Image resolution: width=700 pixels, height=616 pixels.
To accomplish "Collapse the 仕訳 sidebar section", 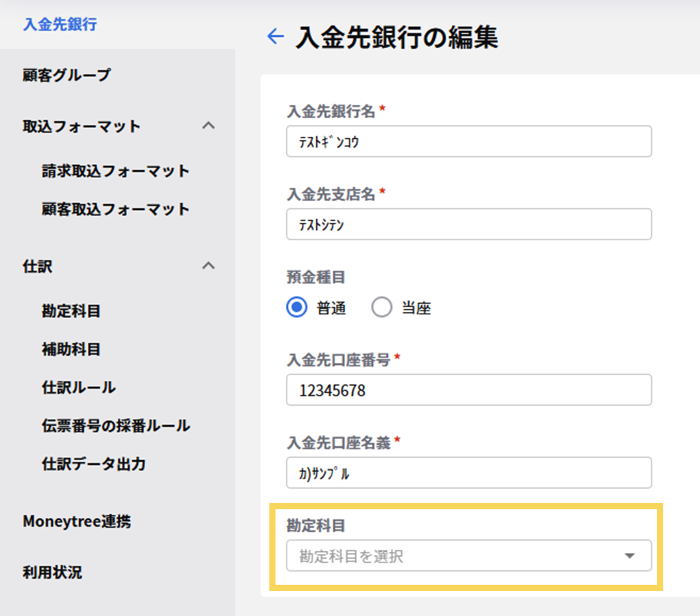I will [209, 266].
